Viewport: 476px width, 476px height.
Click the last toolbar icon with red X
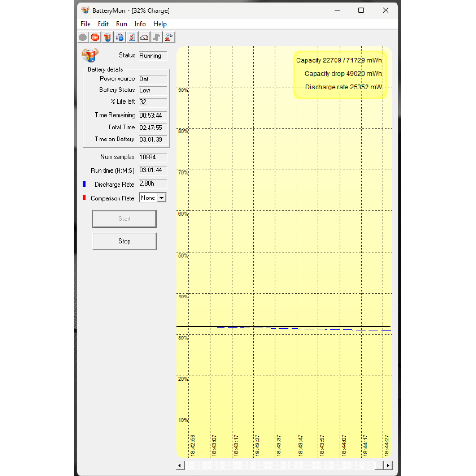(169, 37)
